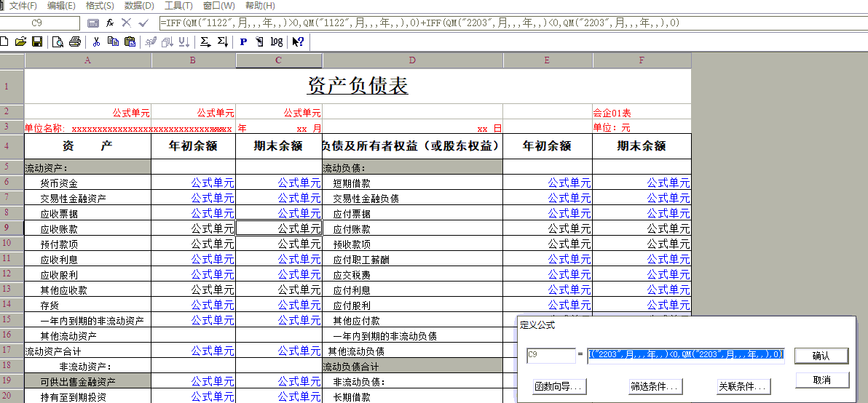Select the 应付职工薪酬 cell
The height and width of the screenshot is (403, 868).
pyautogui.click(x=412, y=259)
